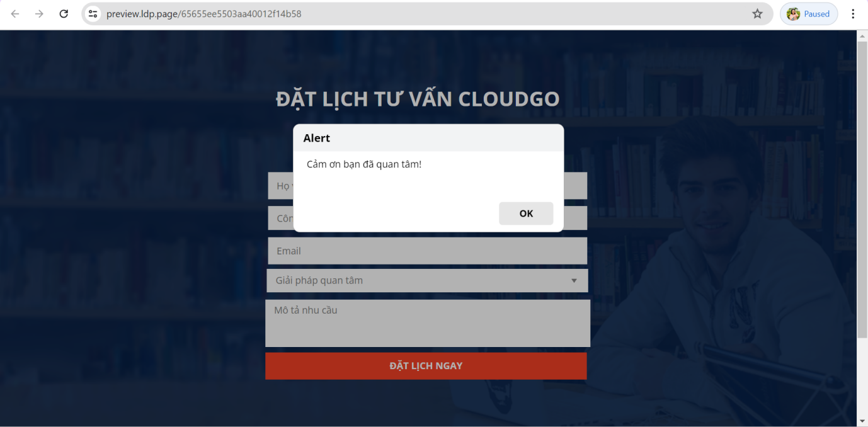Click the profile avatar icon
The height and width of the screenshot is (427, 868).
(793, 14)
